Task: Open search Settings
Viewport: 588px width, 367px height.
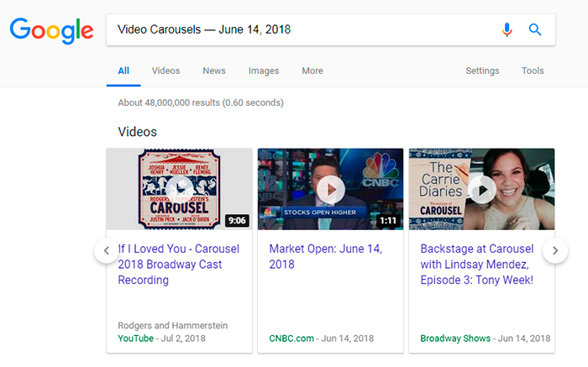Action: pos(482,71)
